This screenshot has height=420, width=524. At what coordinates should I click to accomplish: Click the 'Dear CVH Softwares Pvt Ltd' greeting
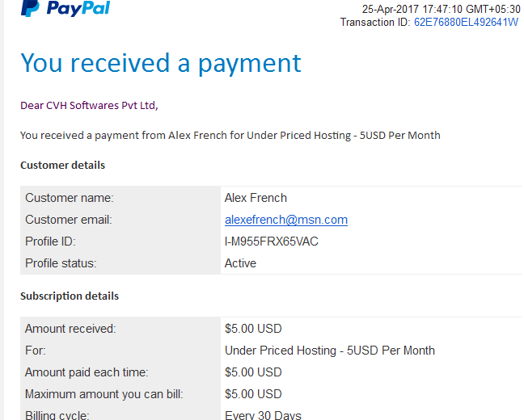(89, 106)
